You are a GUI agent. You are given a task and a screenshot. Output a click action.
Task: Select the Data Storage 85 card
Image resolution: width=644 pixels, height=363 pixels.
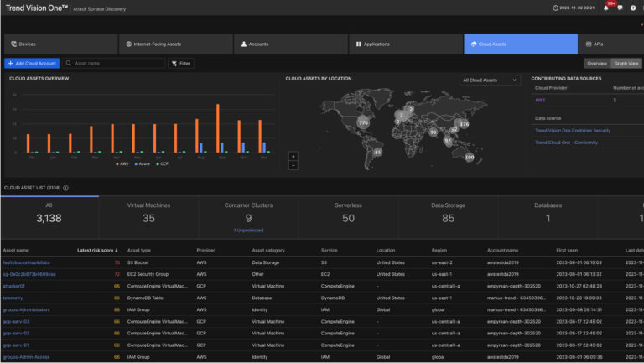[x=448, y=217]
